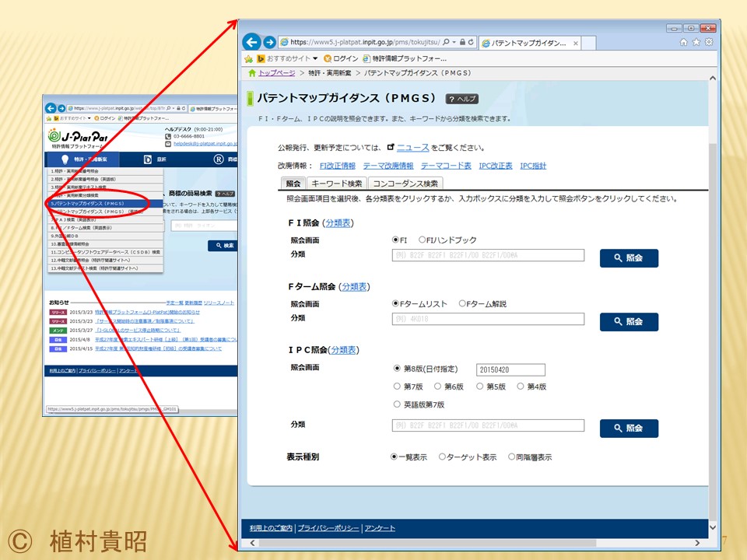Expand おすすめサイト dropdown arrow in PMGS window
This screenshot has height=560, width=747.
coord(315,58)
